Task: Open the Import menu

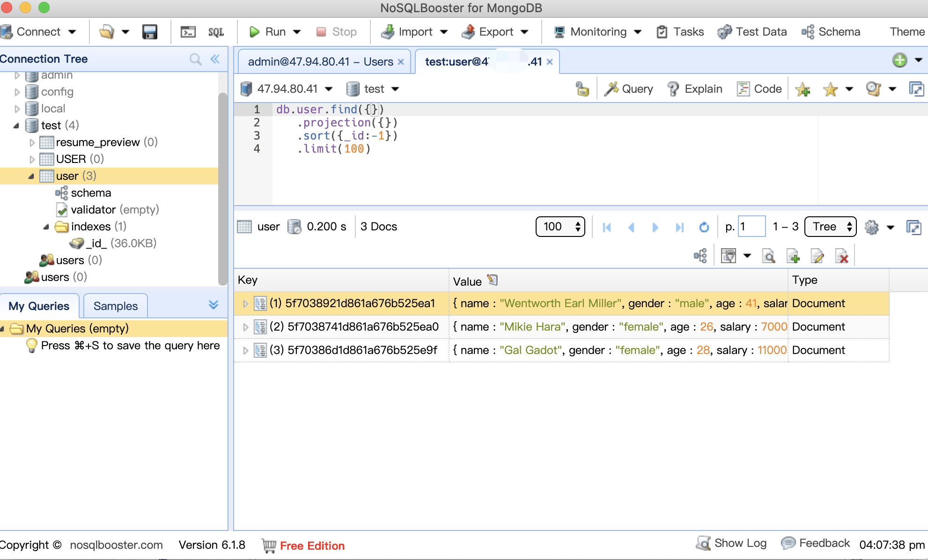Action: (414, 32)
